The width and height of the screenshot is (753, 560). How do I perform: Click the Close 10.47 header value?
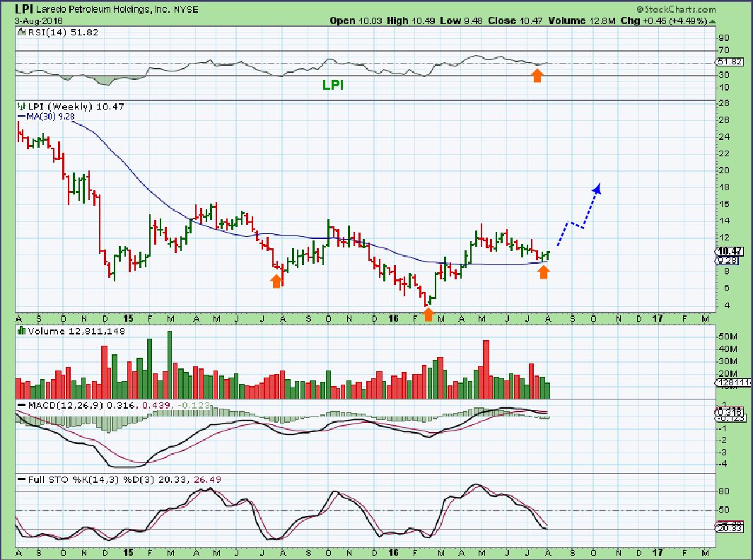tap(515, 21)
